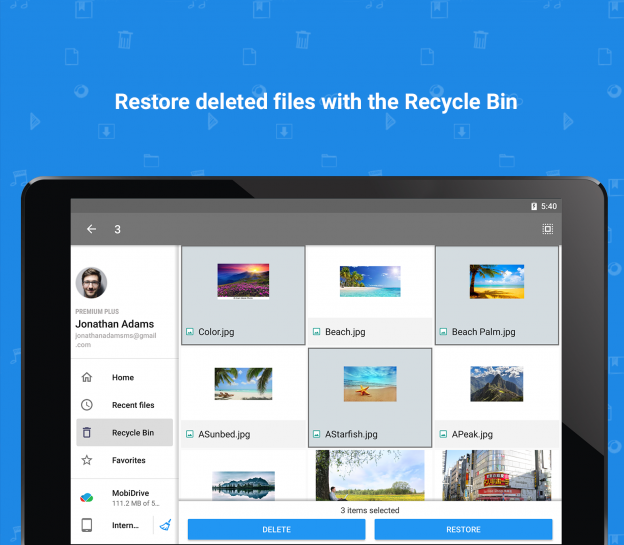
Task: Tap the storage cleaner broom icon
Action: point(166,525)
